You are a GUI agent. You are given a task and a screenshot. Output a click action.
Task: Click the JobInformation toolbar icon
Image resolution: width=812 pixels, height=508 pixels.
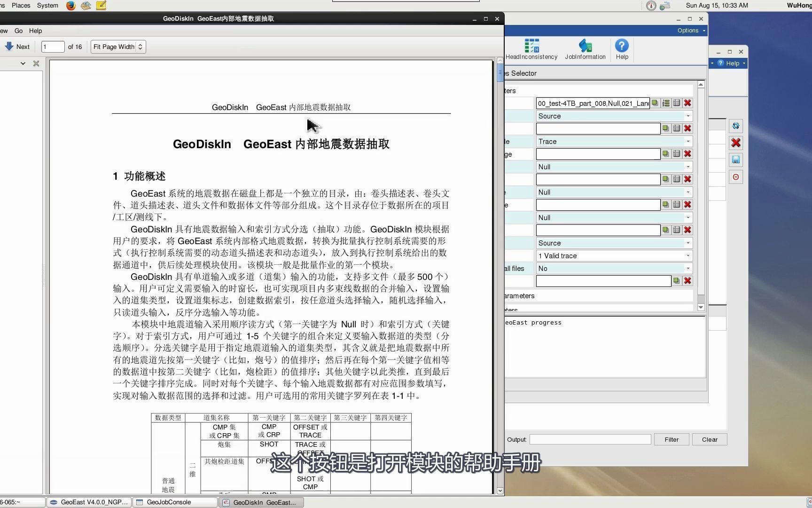pos(585,49)
